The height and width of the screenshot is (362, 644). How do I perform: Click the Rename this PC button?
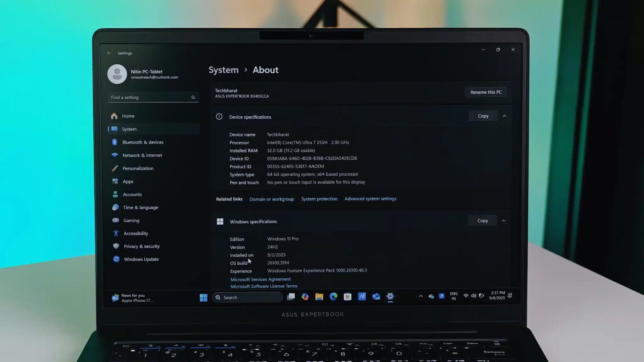[x=486, y=92]
